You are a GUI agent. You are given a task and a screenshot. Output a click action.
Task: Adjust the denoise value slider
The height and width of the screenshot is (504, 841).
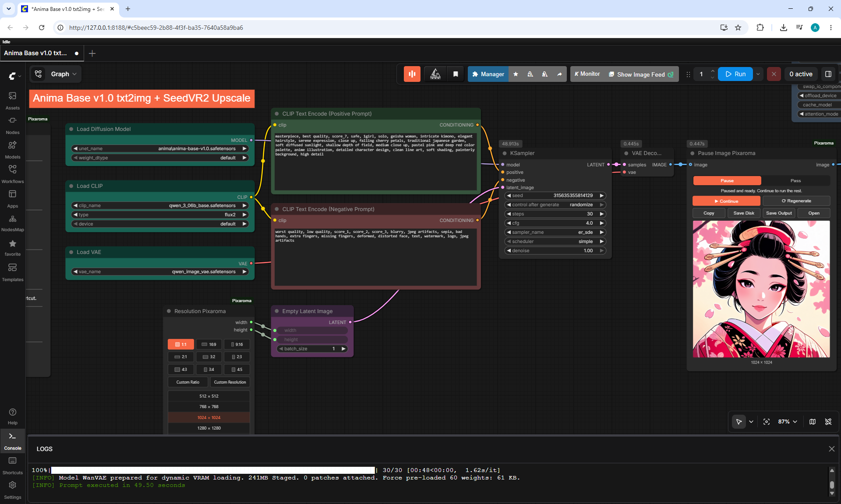point(555,250)
